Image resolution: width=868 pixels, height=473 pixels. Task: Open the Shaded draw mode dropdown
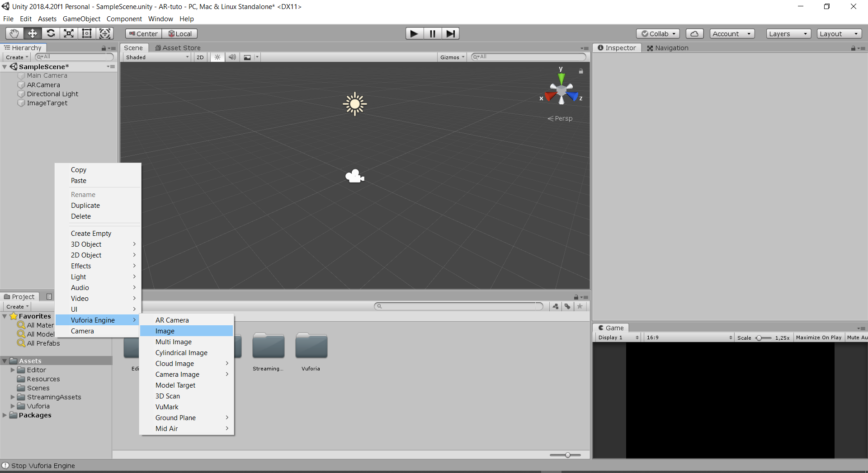click(x=157, y=57)
